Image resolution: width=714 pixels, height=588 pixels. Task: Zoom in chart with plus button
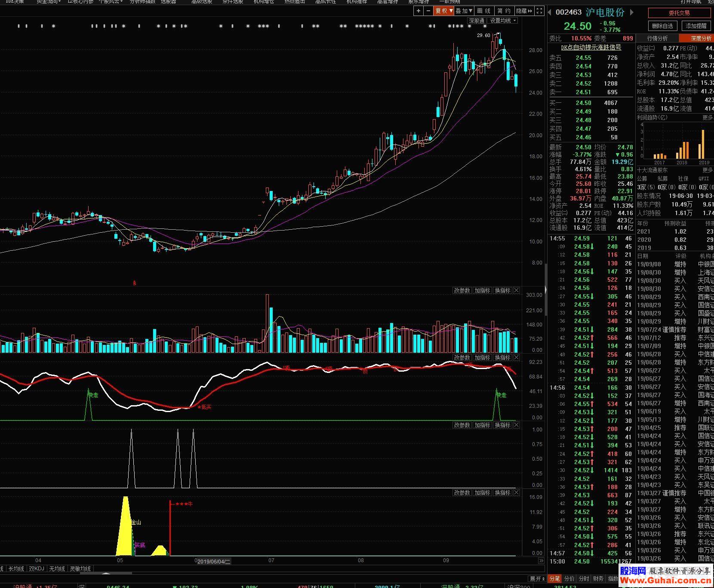click(x=418, y=11)
